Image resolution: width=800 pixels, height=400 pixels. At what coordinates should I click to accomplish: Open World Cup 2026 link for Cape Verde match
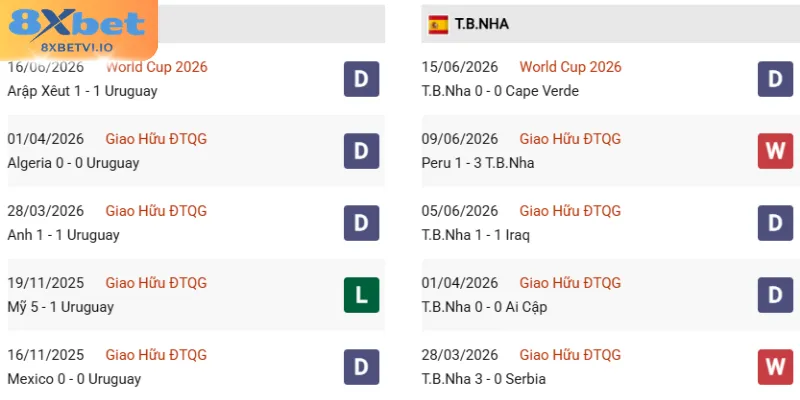coord(570,67)
